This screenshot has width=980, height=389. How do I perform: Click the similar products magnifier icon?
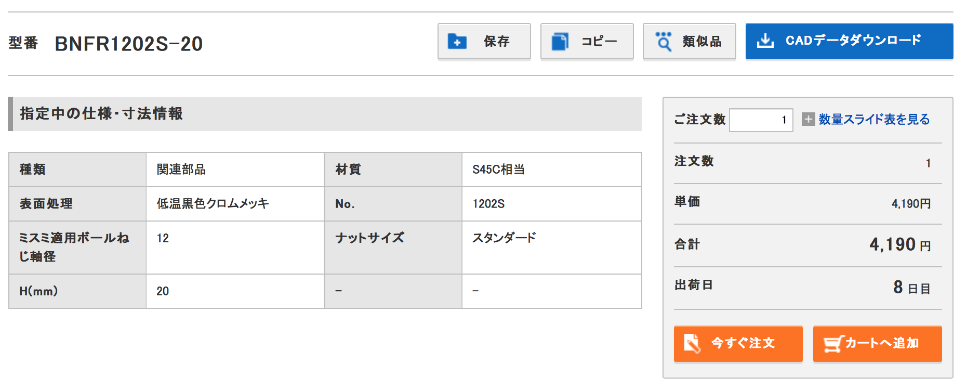pyautogui.click(x=664, y=41)
